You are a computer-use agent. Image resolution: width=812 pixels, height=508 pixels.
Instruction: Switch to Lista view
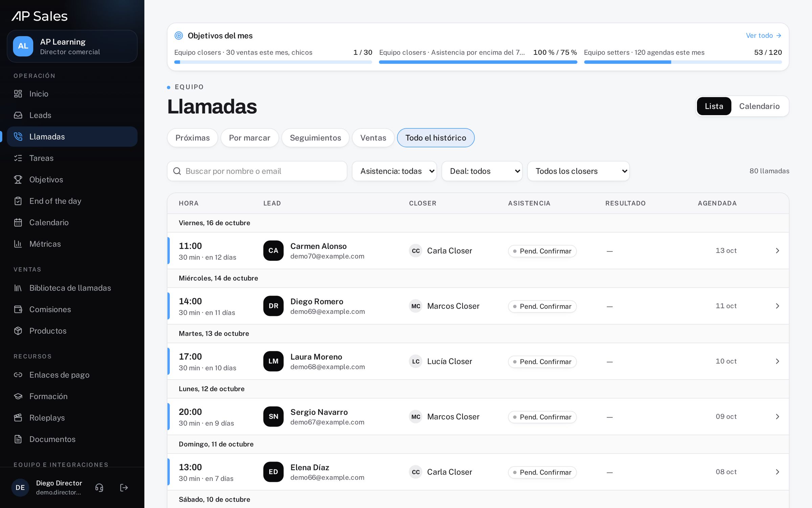[x=714, y=106]
